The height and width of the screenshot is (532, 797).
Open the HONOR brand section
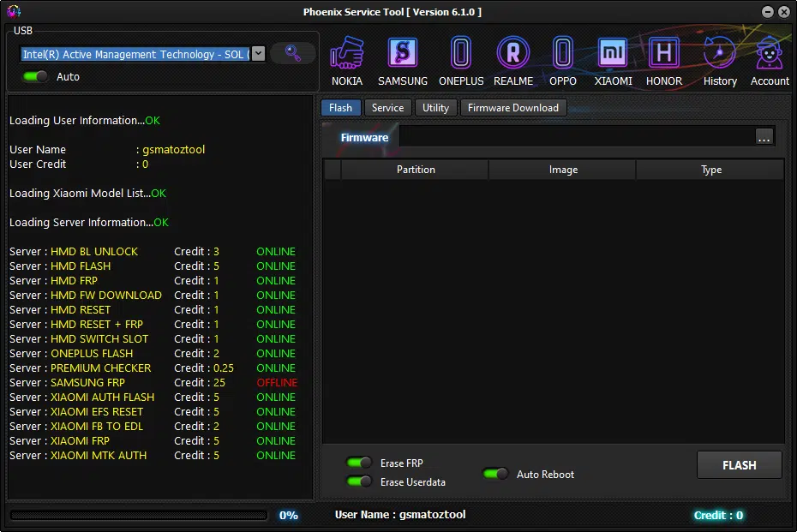coord(664,61)
